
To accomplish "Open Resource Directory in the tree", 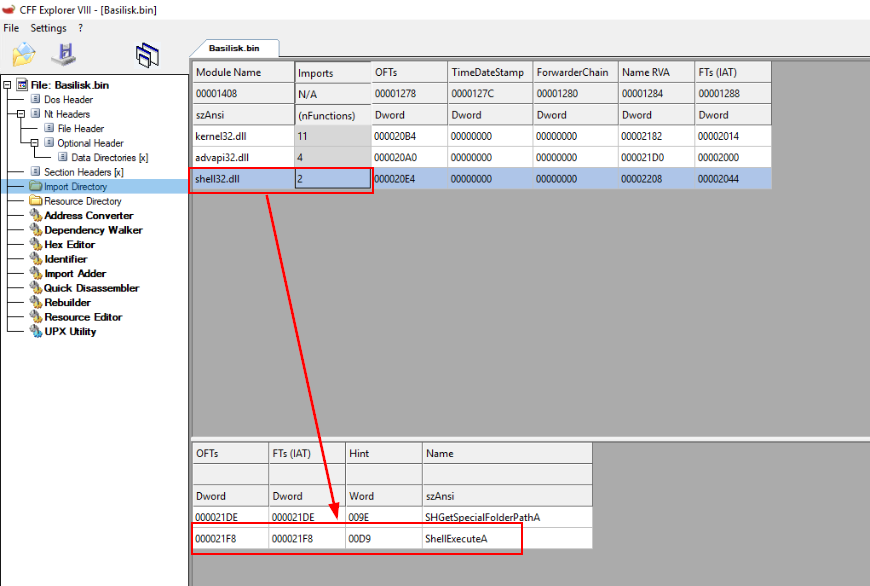I will click(x=83, y=201).
